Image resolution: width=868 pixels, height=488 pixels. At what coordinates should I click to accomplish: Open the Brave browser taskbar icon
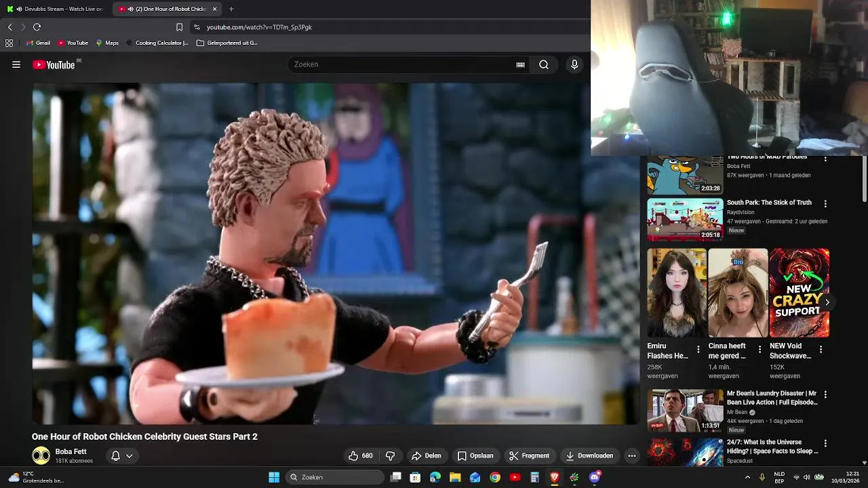pyautogui.click(x=555, y=477)
